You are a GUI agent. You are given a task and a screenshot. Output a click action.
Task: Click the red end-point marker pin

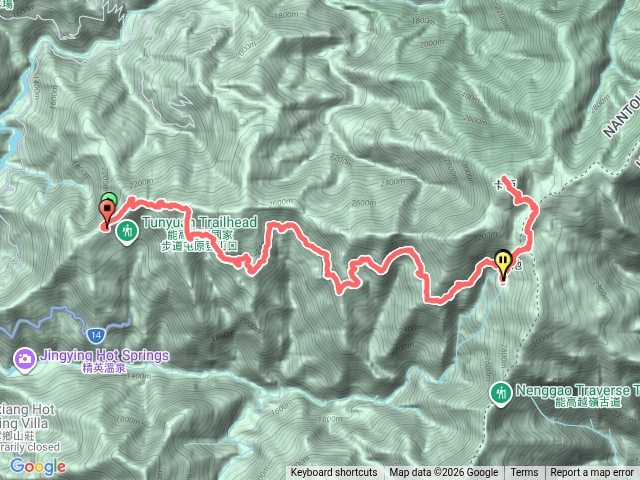[x=107, y=214]
